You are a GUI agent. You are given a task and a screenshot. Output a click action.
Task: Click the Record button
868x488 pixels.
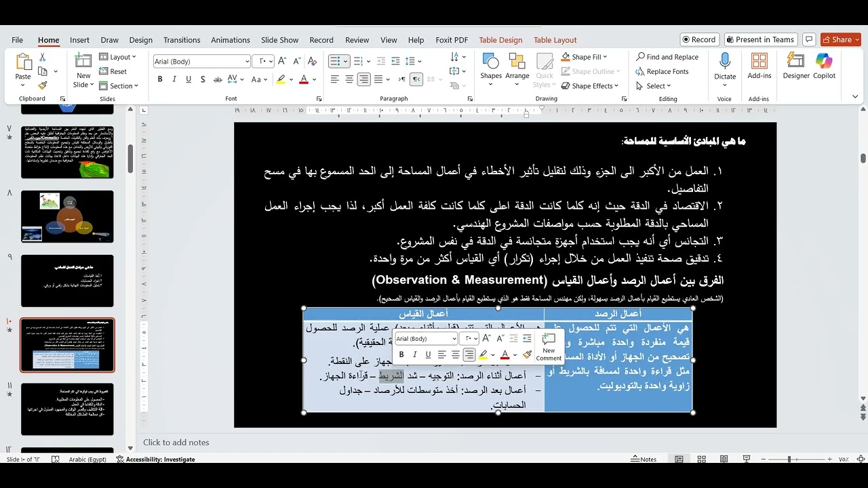(x=699, y=39)
